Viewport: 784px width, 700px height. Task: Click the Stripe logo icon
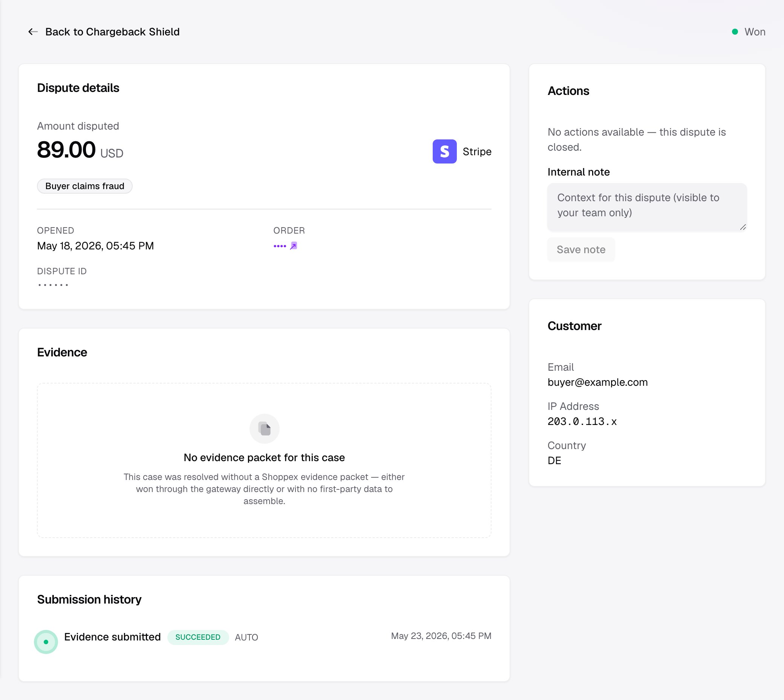coord(444,151)
